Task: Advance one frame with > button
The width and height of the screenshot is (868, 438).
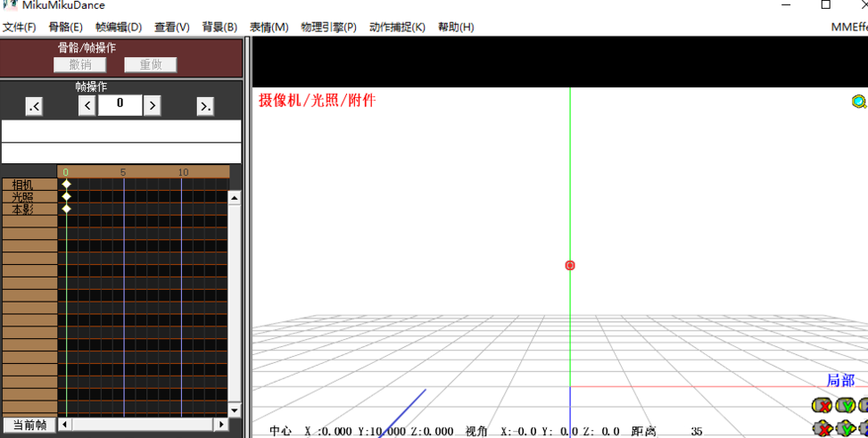Action: tap(153, 105)
